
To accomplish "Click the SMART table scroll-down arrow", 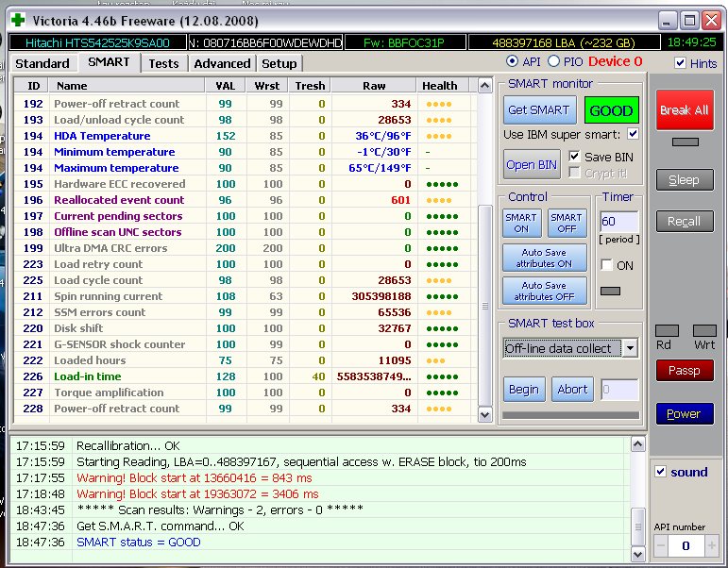I will (x=485, y=414).
